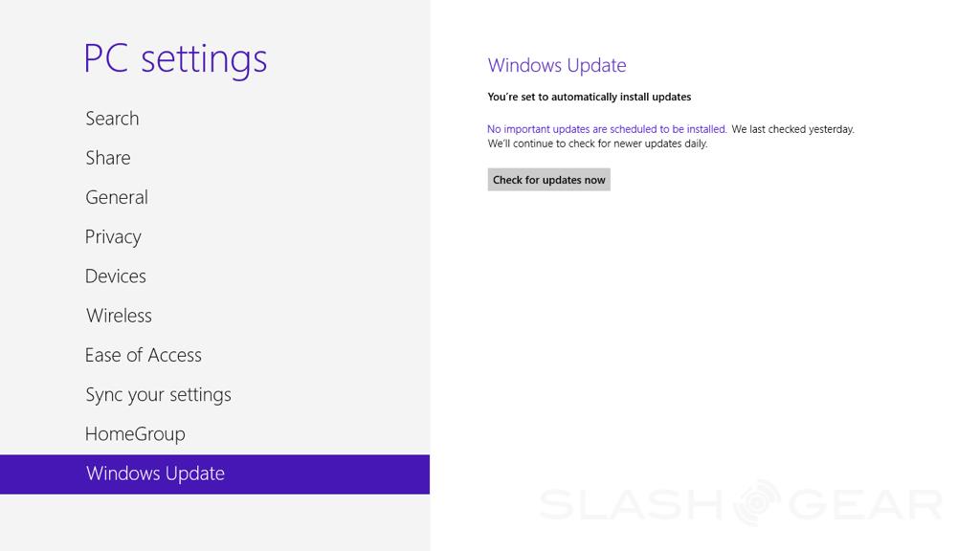This screenshot has width=980, height=551.
Task: Select Share in the settings list
Action: click(x=107, y=158)
